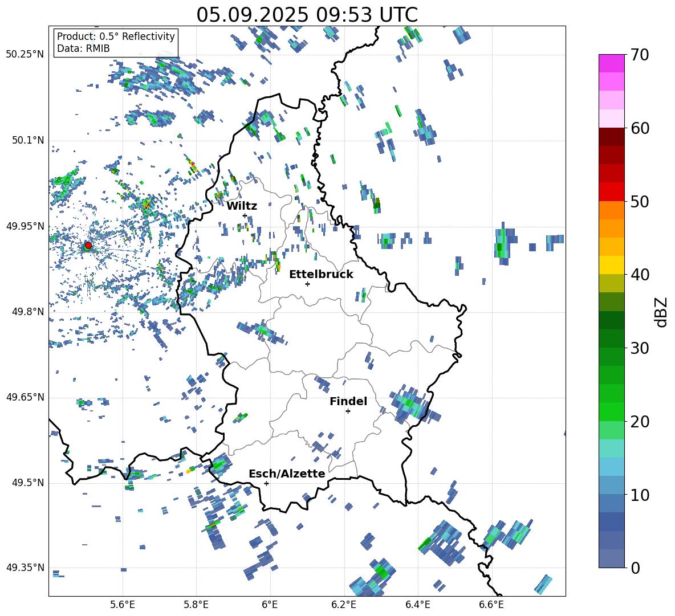Click the 49.5°N latitude label
675x616 pixels.
click(27, 483)
